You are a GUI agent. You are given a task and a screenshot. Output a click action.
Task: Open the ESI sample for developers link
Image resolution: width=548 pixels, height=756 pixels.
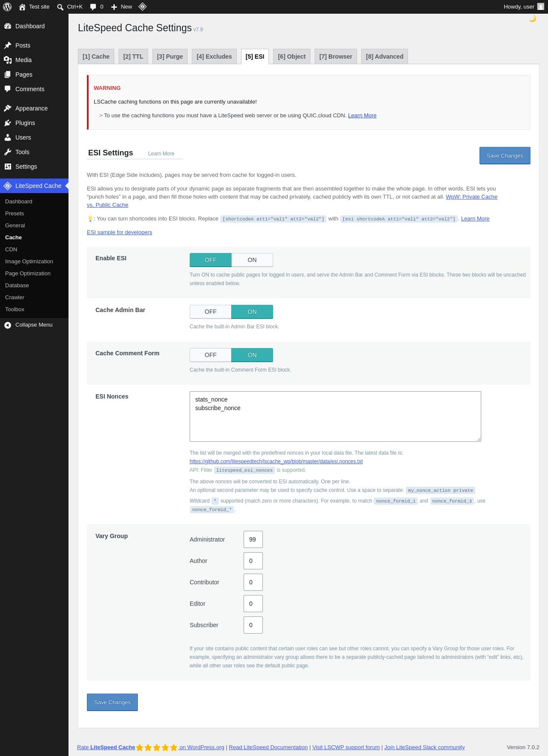[119, 232]
